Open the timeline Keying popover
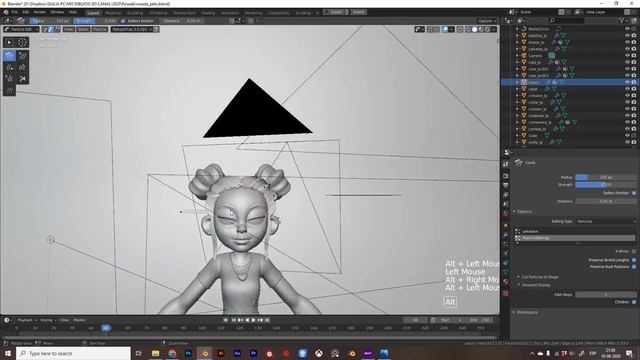 (48, 320)
